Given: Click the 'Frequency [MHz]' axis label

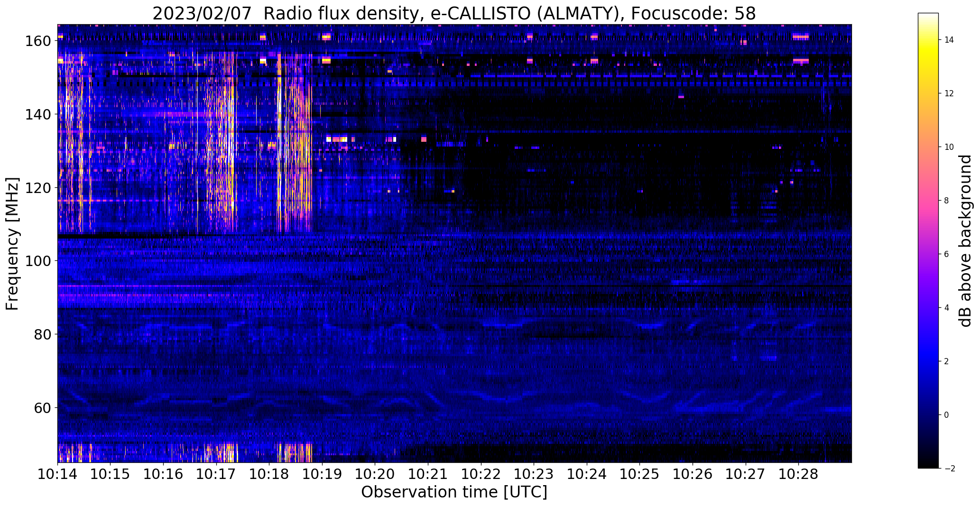Looking at the screenshot, I should [13, 244].
